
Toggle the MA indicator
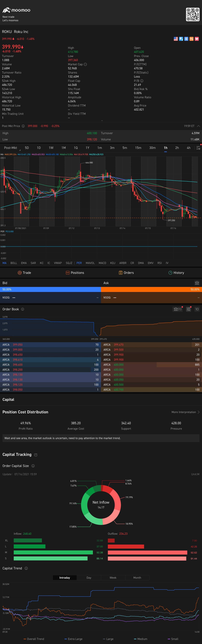point(5,263)
